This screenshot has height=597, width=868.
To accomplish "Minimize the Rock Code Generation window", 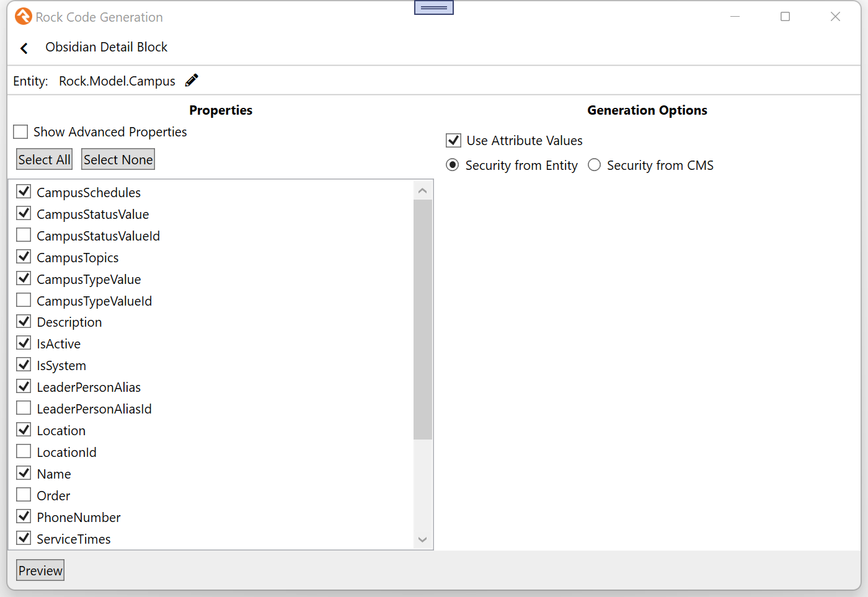I will [x=735, y=17].
